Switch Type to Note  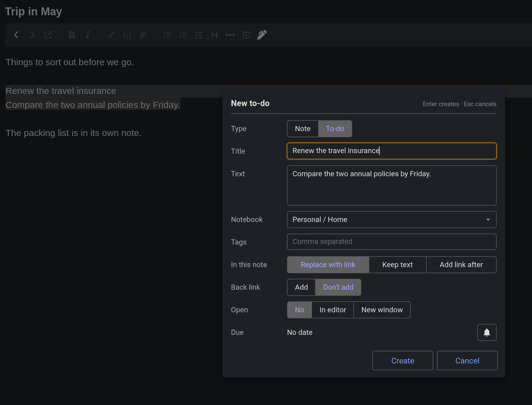point(303,129)
